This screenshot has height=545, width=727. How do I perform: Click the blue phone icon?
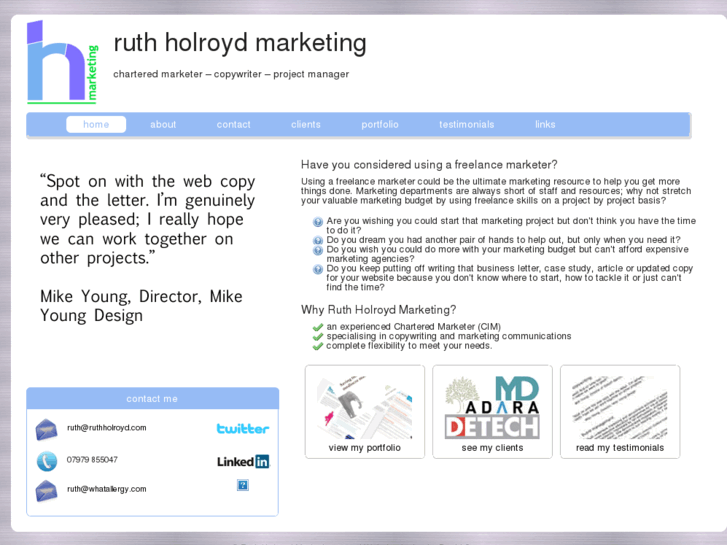click(47, 461)
